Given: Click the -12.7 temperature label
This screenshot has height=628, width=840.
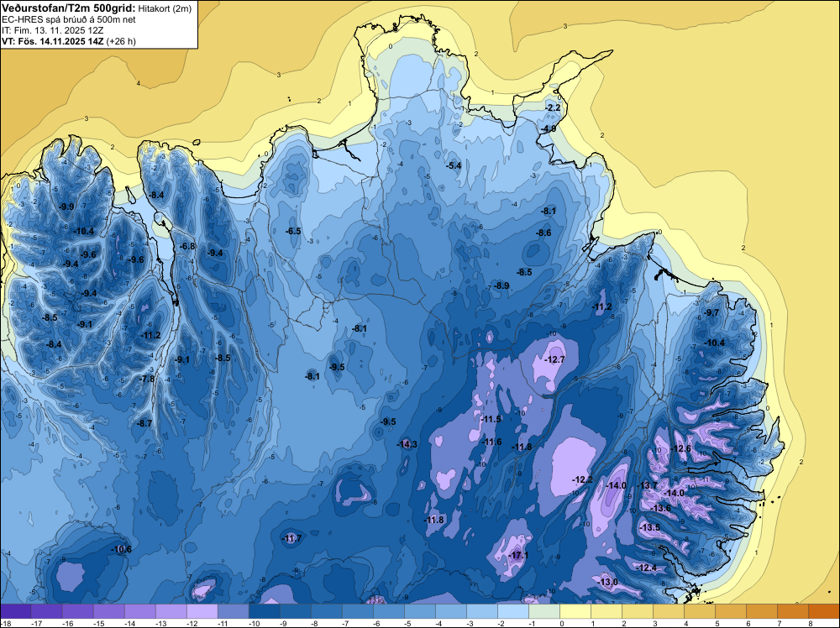Looking at the screenshot, I should tap(555, 359).
